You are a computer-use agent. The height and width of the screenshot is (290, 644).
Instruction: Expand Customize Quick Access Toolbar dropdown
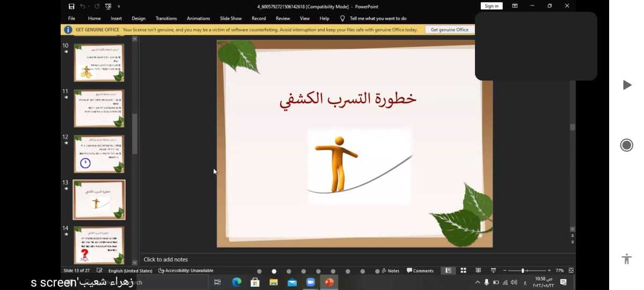119,6
